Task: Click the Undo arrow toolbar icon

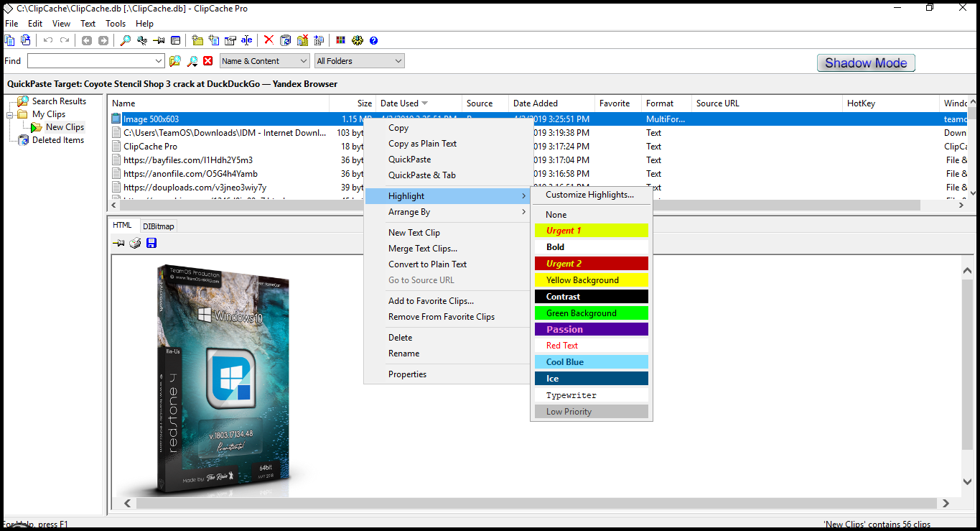Action: (x=48, y=40)
